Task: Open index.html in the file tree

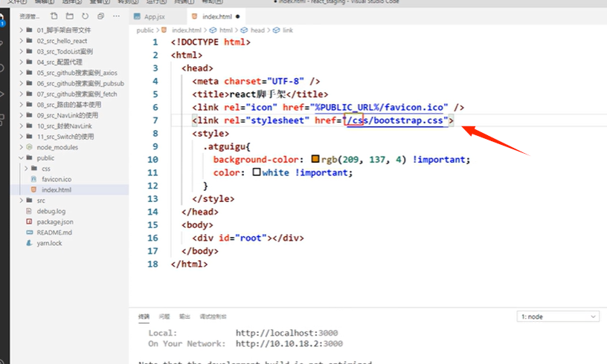Action: (x=57, y=189)
